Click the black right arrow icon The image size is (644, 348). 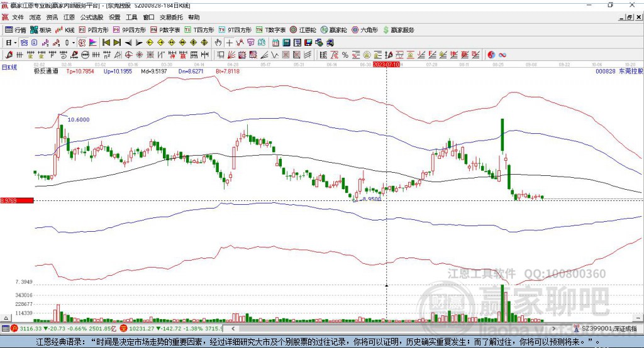[139, 43]
